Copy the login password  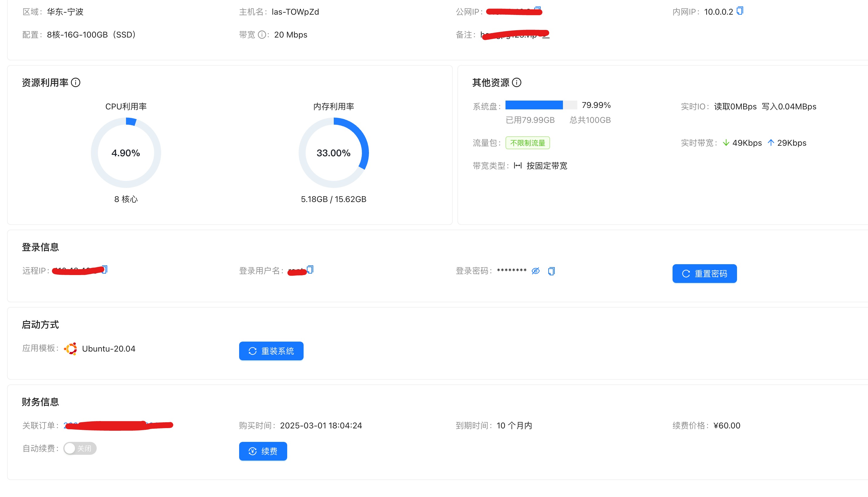click(x=551, y=271)
